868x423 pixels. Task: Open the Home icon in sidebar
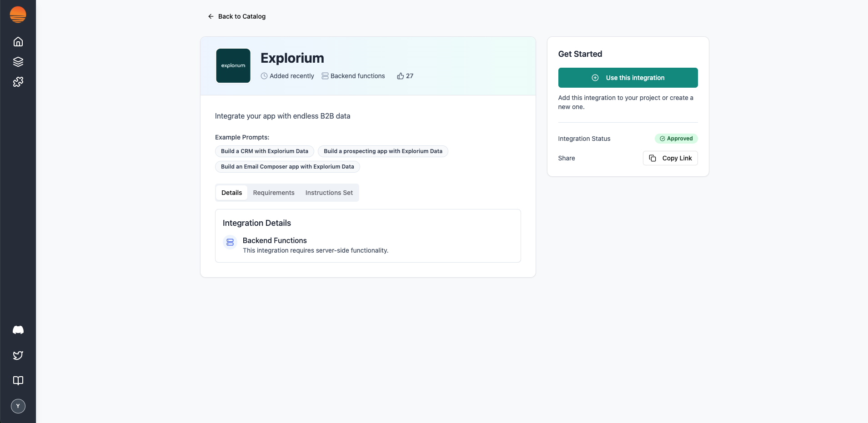18,42
